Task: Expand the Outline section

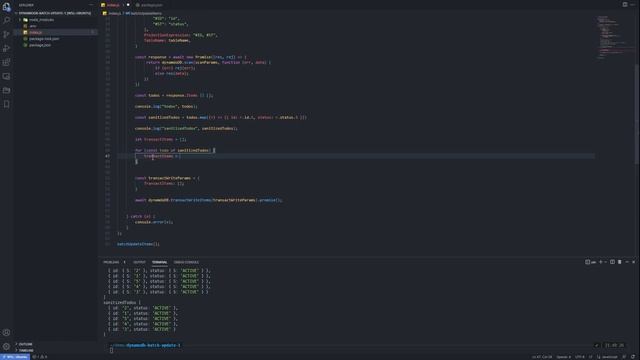Action: [x=25, y=344]
